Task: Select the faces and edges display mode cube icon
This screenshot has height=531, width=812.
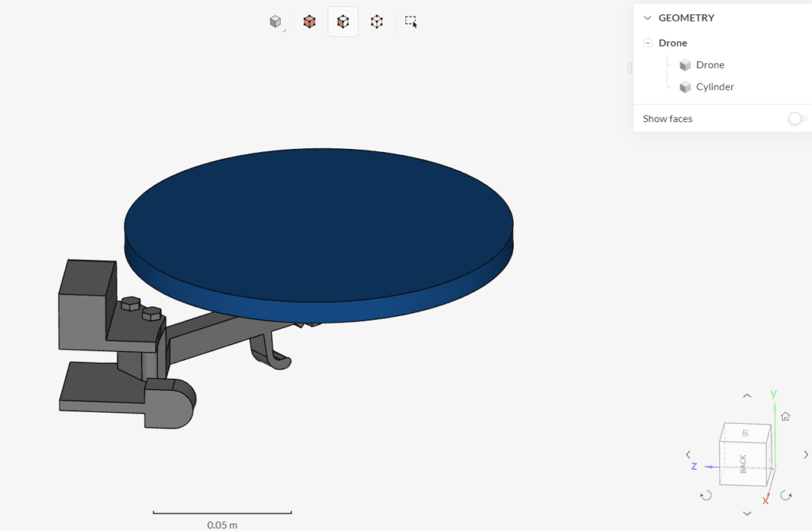Action: click(309, 21)
